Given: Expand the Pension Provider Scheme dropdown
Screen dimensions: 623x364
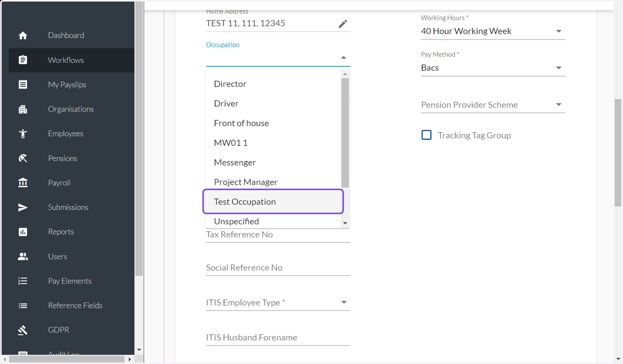Looking at the screenshot, I should point(493,105).
